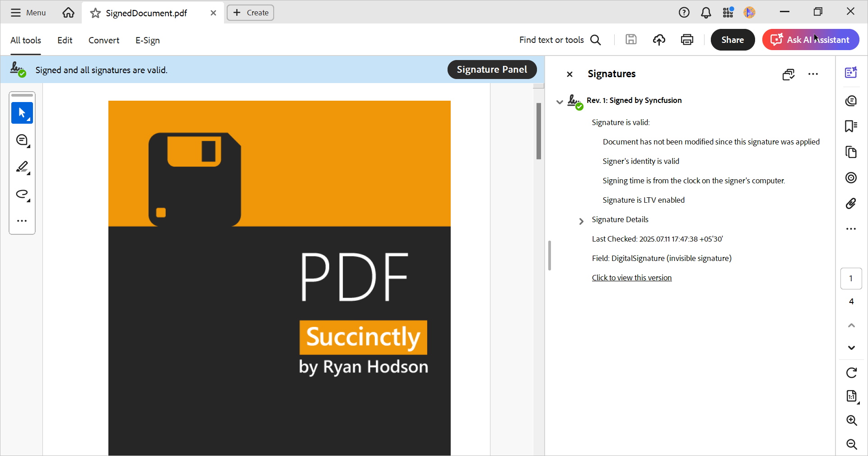This screenshot has width=868, height=456.
Task: Toggle the favorite star on SignedDocument.pdf tab
Action: point(95,13)
